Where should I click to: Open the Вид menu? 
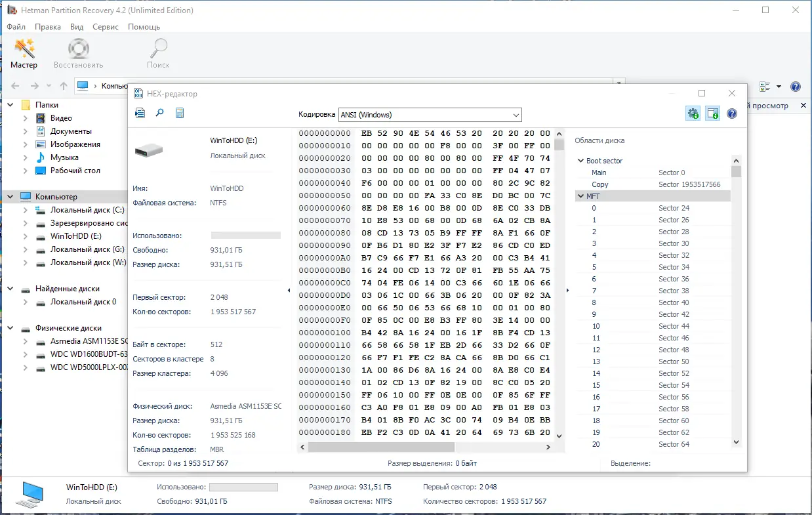(77, 27)
